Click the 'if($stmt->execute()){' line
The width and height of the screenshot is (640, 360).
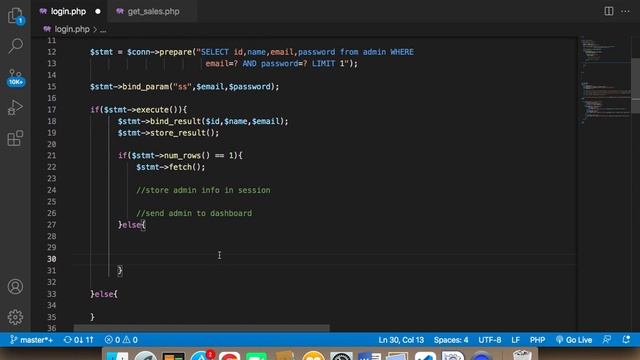point(138,109)
